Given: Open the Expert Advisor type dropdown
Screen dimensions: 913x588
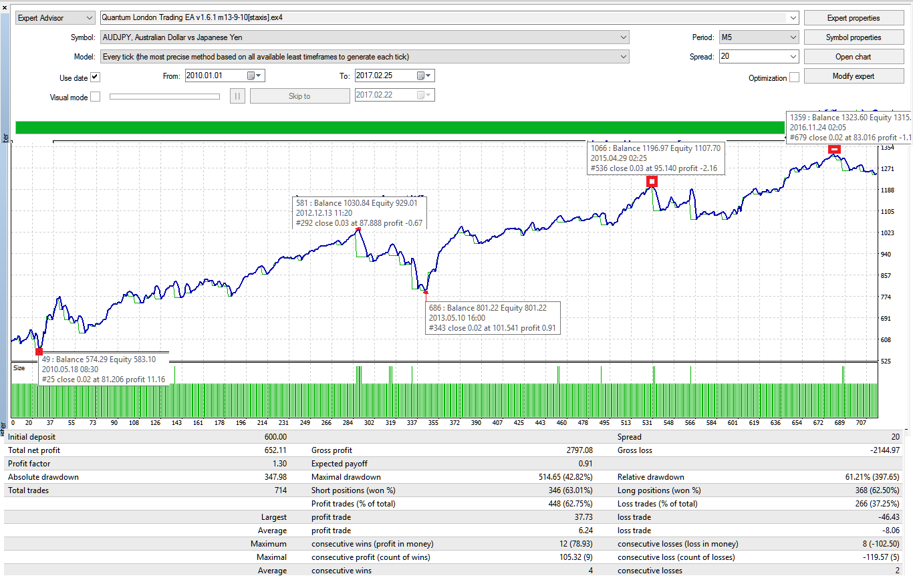Looking at the screenshot, I should (x=55, y=18).
